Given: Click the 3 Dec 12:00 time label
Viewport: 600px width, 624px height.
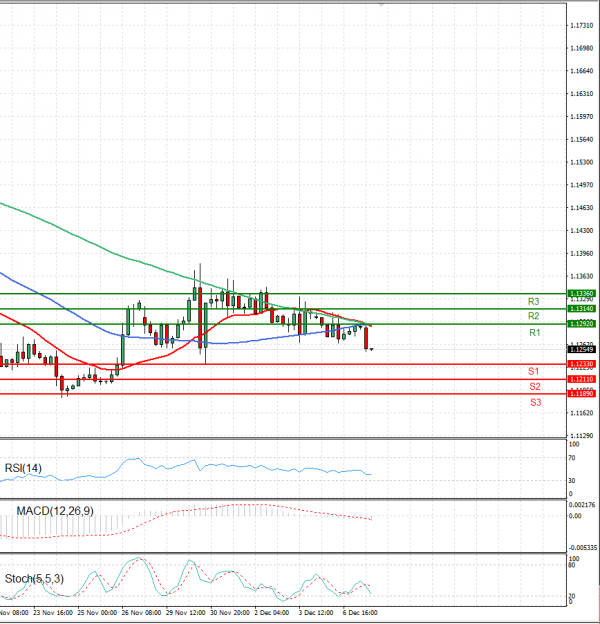Looking at the screenshot, I should coord(316,612).
